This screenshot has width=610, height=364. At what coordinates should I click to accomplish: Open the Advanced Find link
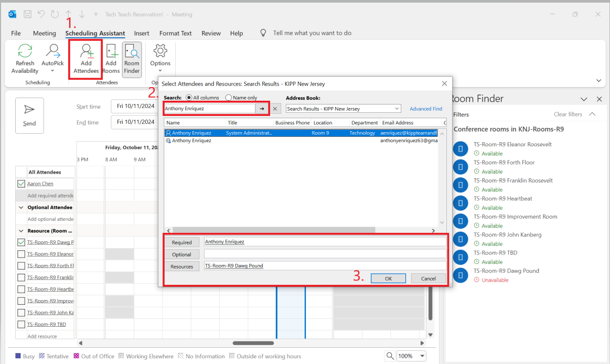click(x=426, y=109)
